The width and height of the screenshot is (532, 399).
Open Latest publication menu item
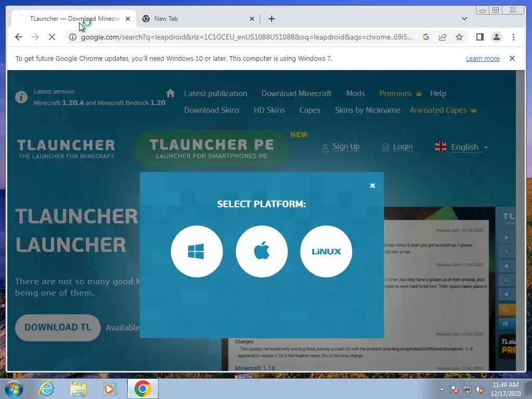[x=216, y=94]
